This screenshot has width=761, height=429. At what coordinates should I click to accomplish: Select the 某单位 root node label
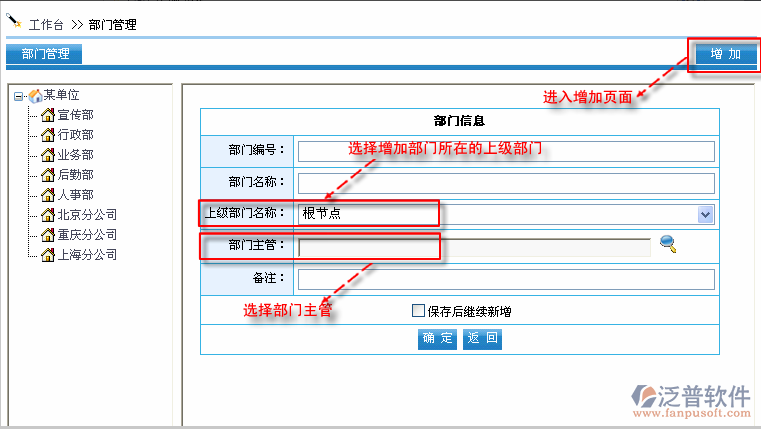pyautogui.click(x=62, y=95)
